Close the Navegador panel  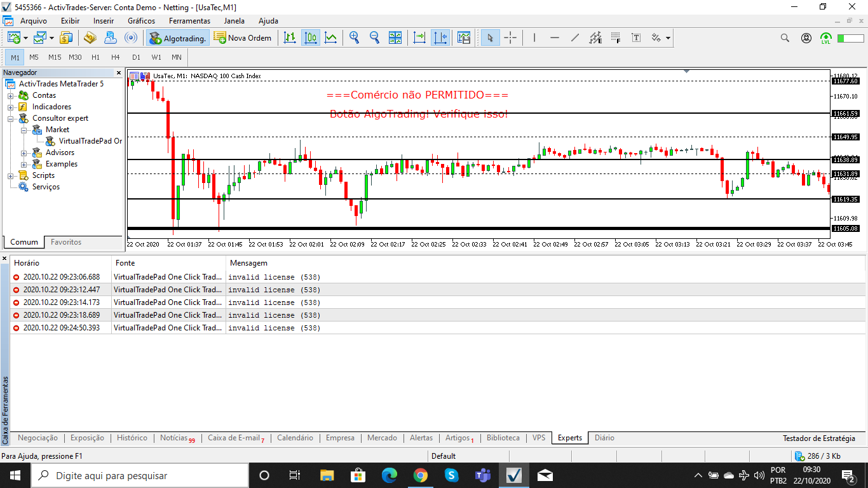point(118,72)
